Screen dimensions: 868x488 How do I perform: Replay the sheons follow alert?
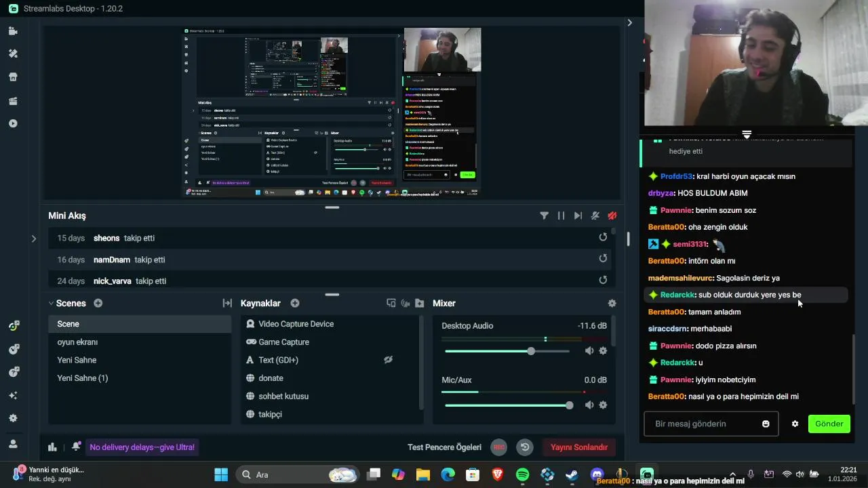603,237
